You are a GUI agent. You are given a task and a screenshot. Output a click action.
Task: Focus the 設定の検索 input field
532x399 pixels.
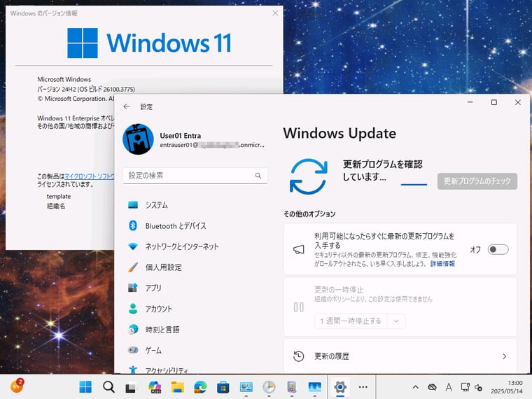(x=195, y=176)
